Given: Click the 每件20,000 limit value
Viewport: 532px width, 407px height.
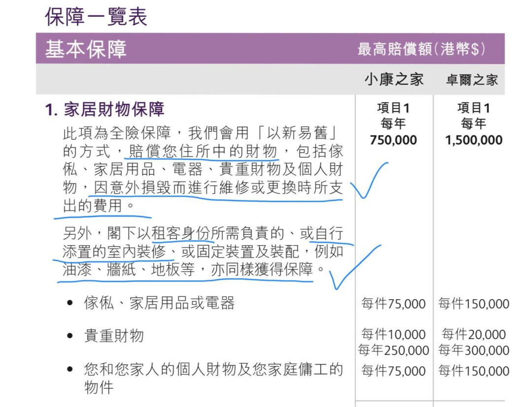Looking at the screenshot, I should point(473,335).
